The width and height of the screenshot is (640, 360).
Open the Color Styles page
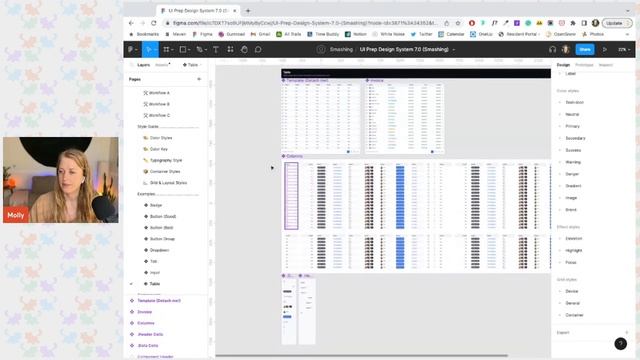(x=158, y=138)
